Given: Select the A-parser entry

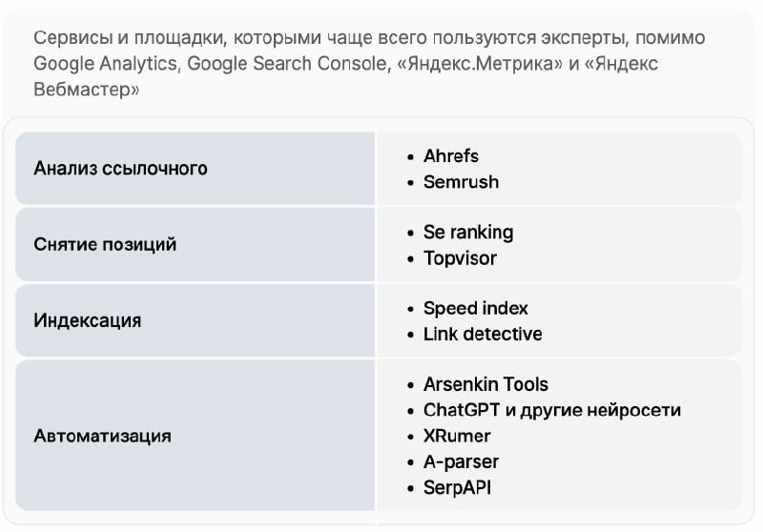Looking at the screenshot, I should click(461, 461).
